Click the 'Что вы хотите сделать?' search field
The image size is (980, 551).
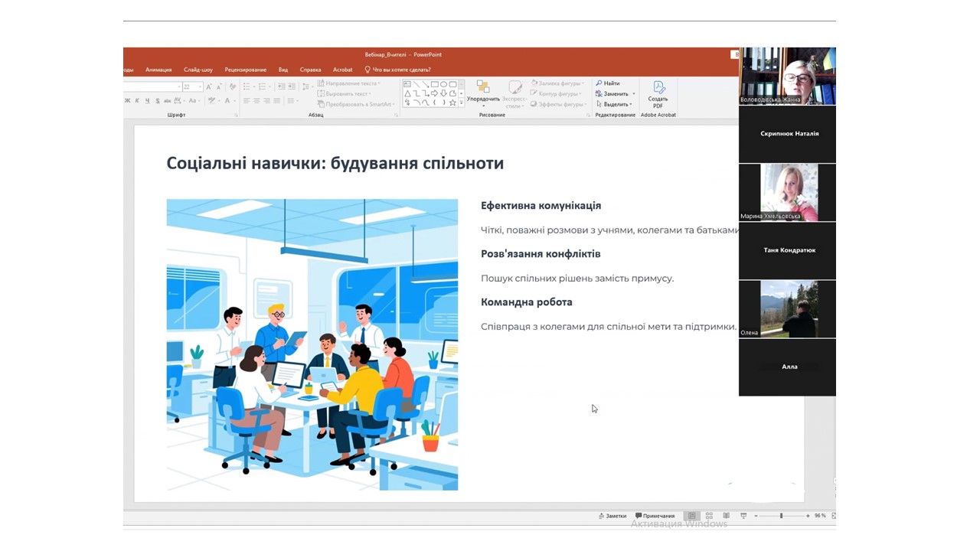click(401, 70)
